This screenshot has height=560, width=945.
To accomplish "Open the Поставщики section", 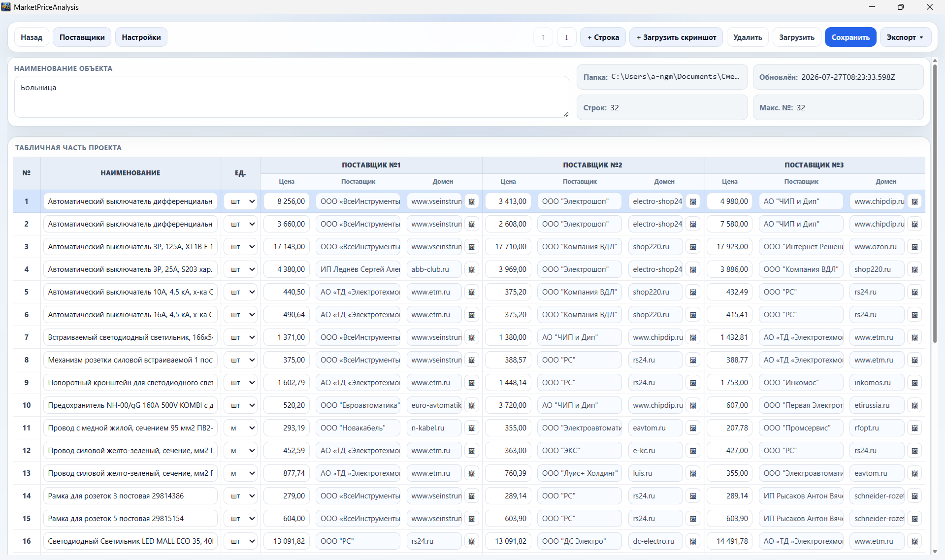I will [82, 37].
